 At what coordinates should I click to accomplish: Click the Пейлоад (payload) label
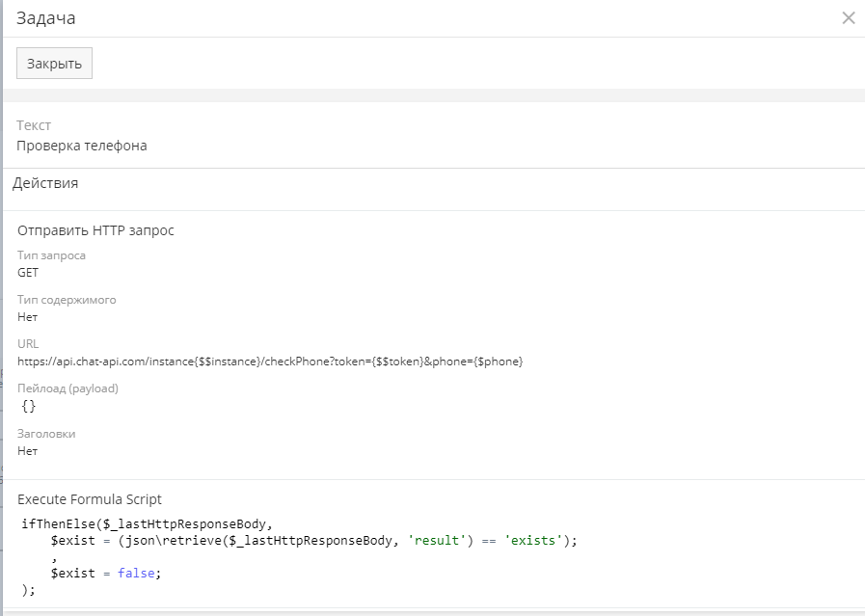(68, 388)
